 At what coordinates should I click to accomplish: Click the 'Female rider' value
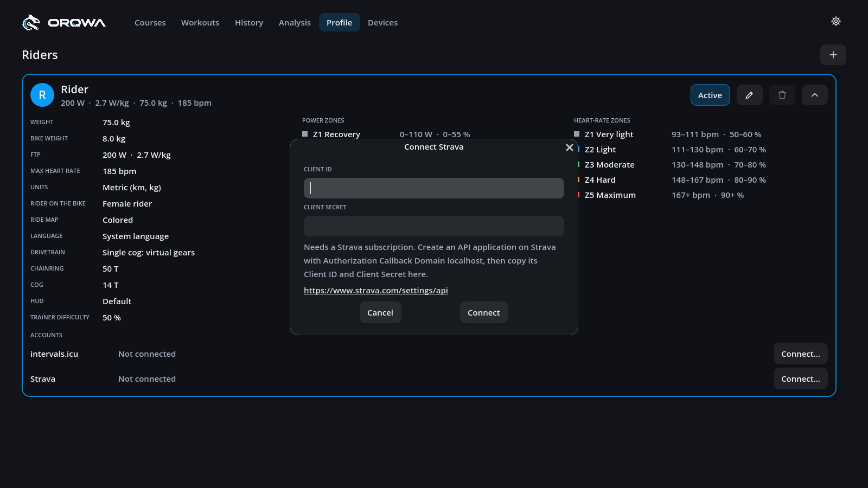pyautogui.click(x=127, y=204)
